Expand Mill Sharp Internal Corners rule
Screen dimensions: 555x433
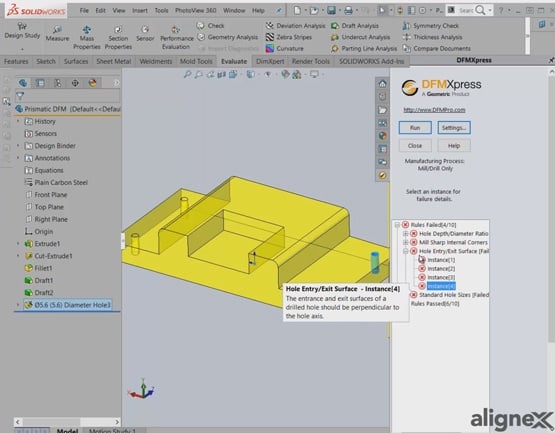[x=406, y=242]
